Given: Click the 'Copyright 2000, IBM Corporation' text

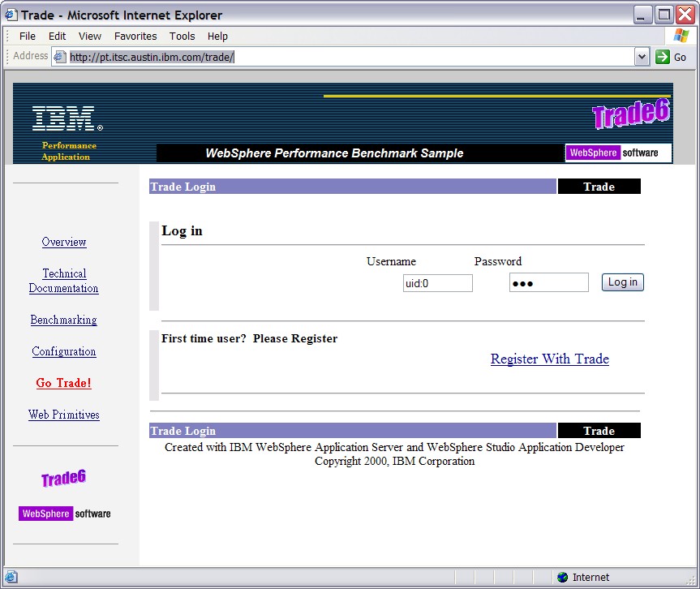Looking at the screenshot, I should (x=395, y=462).
